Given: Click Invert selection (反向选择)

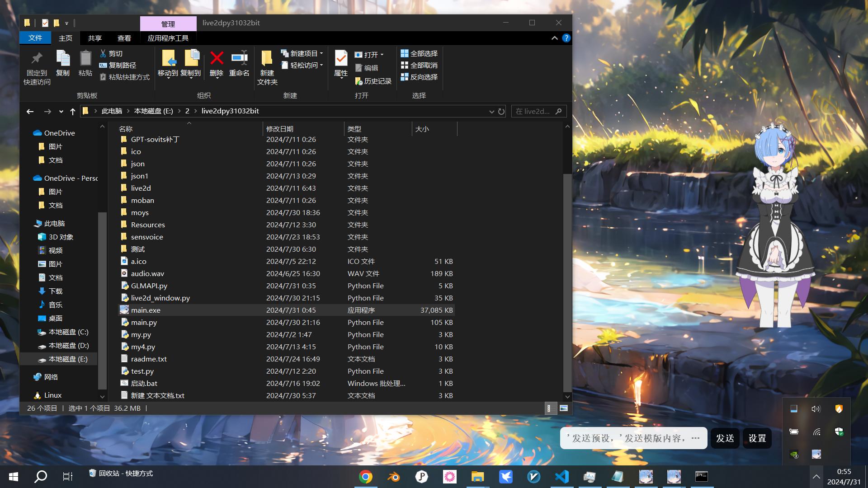Looking at the screenshot, I should point(419,77).
